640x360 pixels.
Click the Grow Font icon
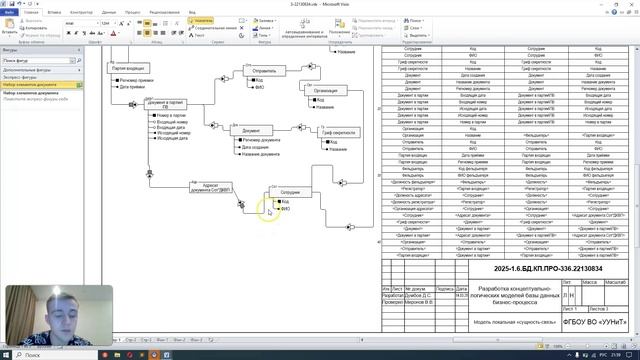tap(121, 23)
